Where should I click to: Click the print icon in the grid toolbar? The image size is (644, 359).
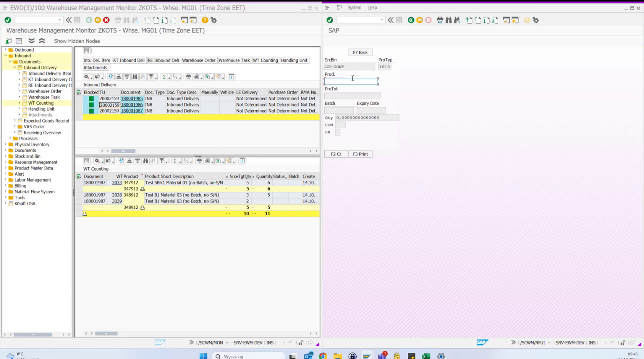(x=189, y=77)
